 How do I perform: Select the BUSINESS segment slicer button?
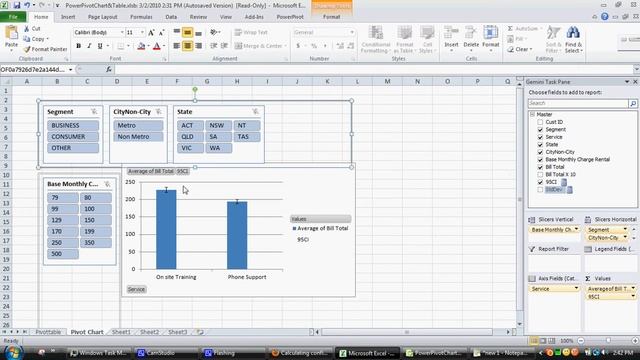[73, 125]
